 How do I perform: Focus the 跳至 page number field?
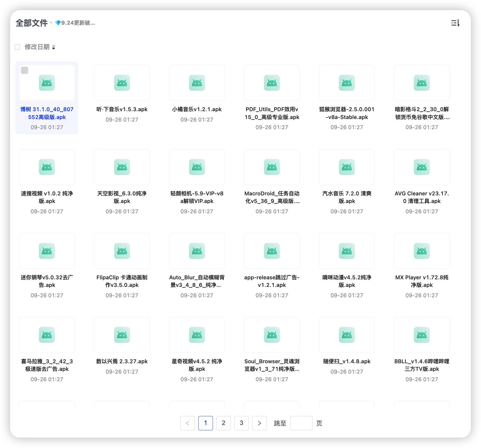coord(301,423)
